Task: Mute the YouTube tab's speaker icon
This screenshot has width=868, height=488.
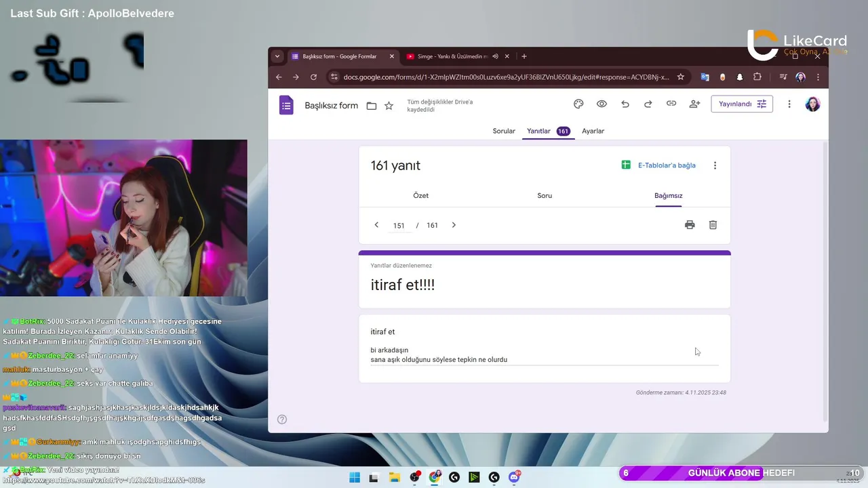Action: [495, 56]
